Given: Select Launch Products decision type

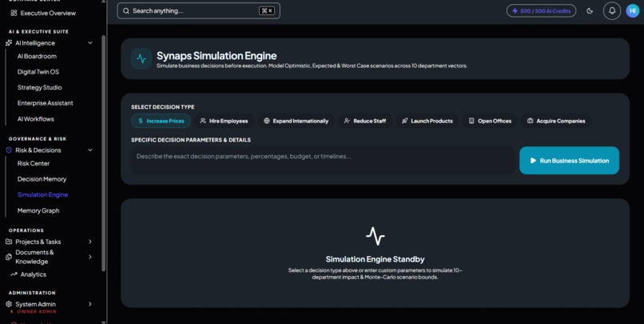Looking at the screenshot, I should [427, 121].
